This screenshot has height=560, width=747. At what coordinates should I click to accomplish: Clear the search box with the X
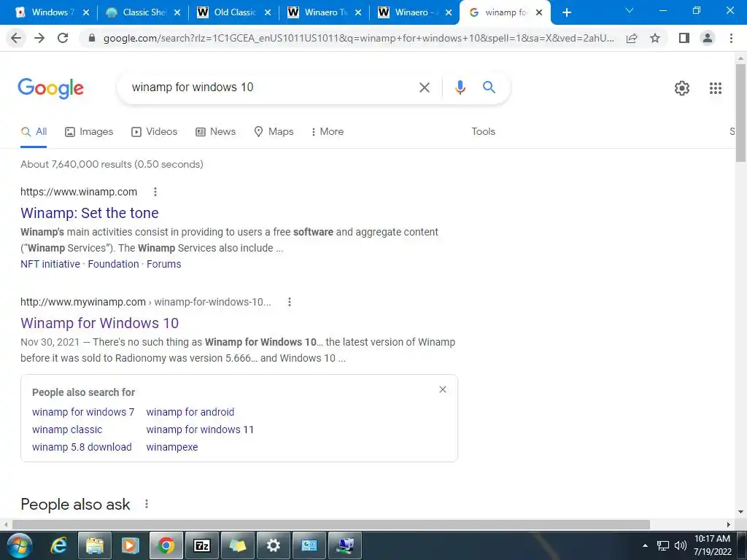(425, 87)
